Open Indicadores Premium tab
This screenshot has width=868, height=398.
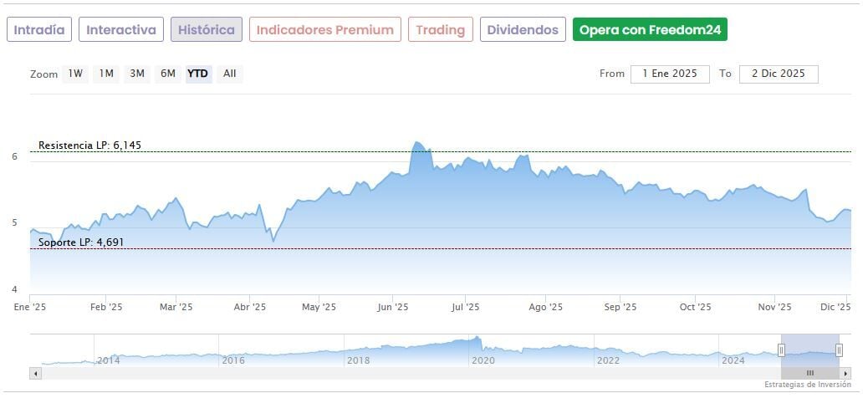point(324,30)
